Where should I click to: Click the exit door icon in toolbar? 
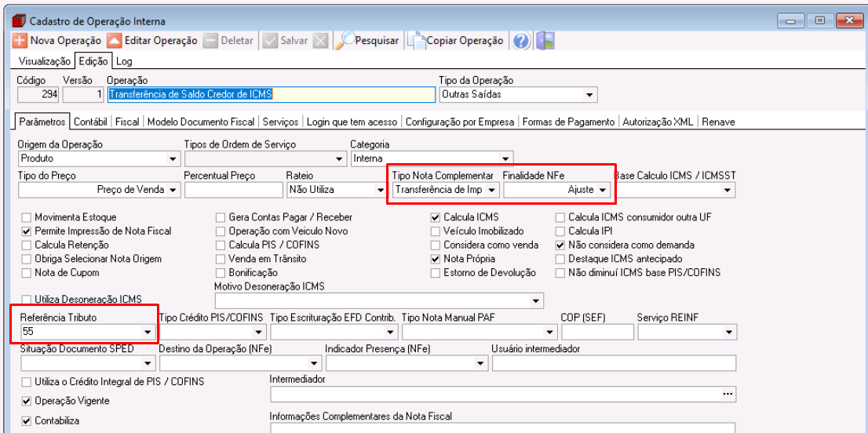coord(545,40)
